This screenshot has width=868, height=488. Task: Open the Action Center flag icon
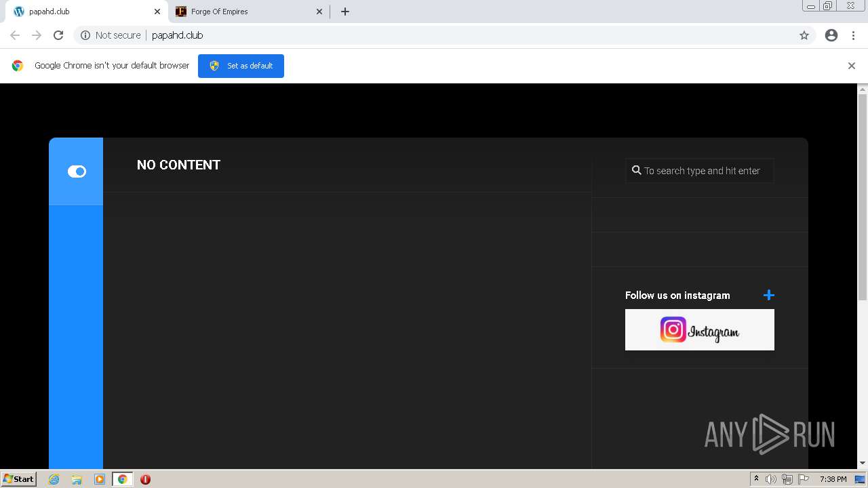[x=804, y=479]
